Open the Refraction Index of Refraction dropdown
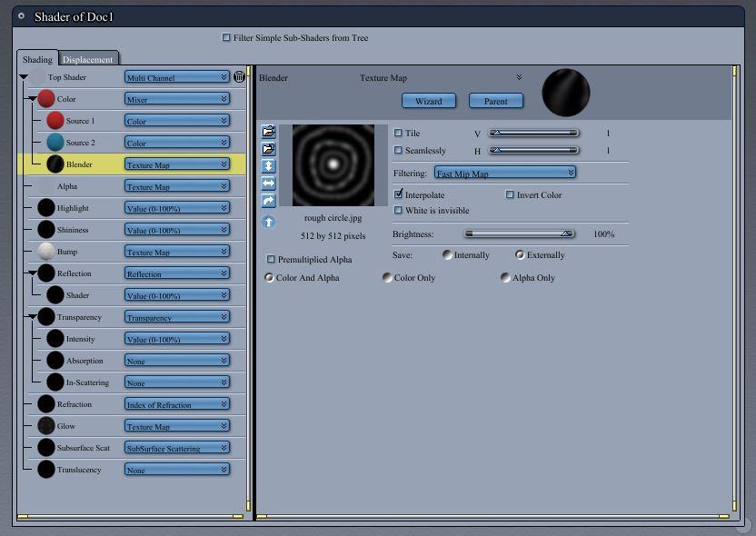Screen dimensions: 756x536 [x=176, y=404]
